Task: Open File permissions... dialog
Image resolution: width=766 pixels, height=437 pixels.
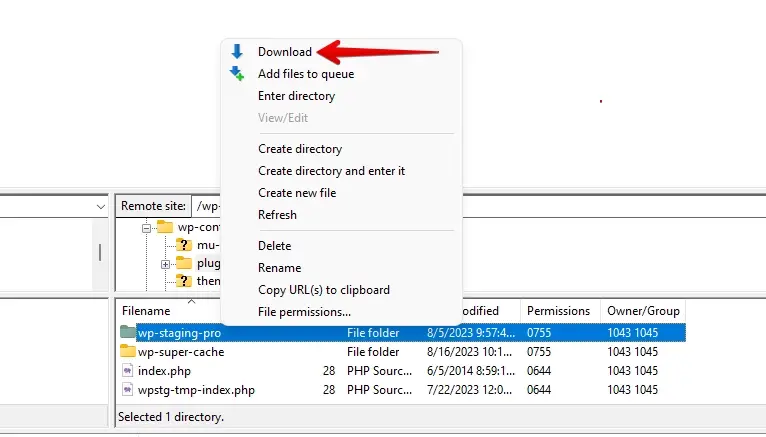Action: (x=304, y=312)
